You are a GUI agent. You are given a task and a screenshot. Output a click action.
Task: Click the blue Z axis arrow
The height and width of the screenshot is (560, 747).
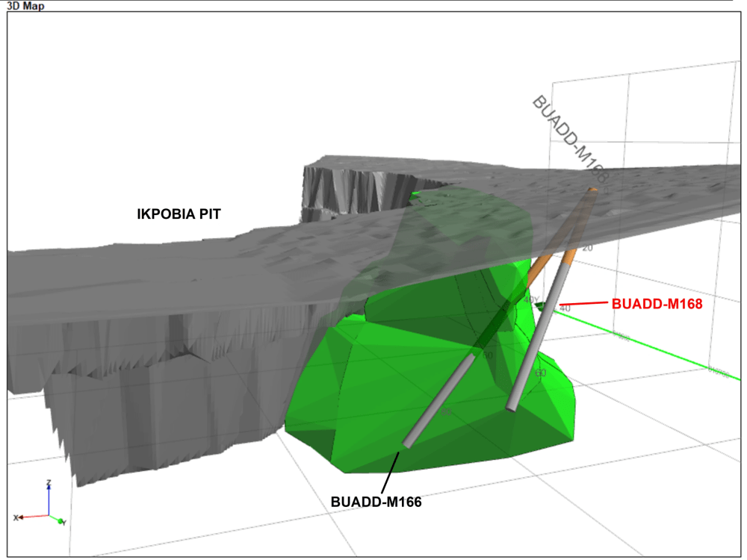point(49,489)
